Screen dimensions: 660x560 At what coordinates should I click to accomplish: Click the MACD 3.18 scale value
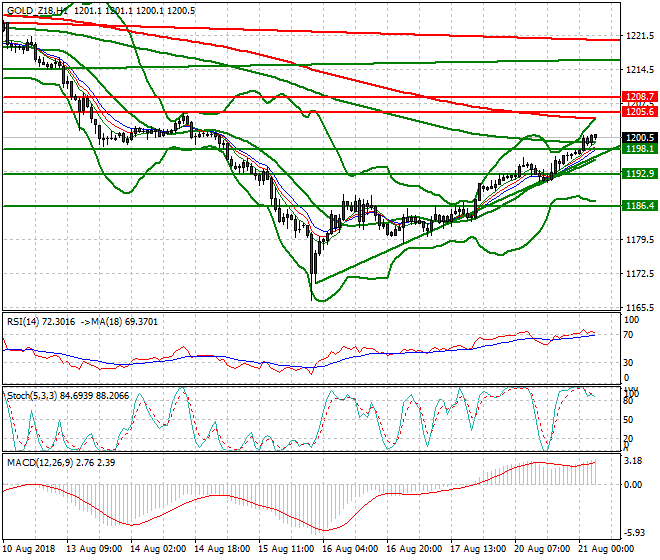pyautogui.click(x=633, y=461)
